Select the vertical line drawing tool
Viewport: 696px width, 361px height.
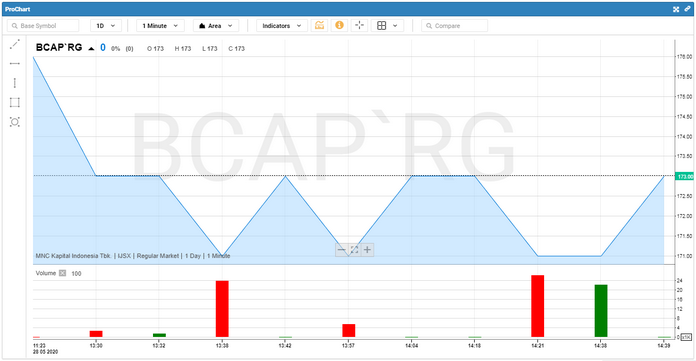coord(15,83)
